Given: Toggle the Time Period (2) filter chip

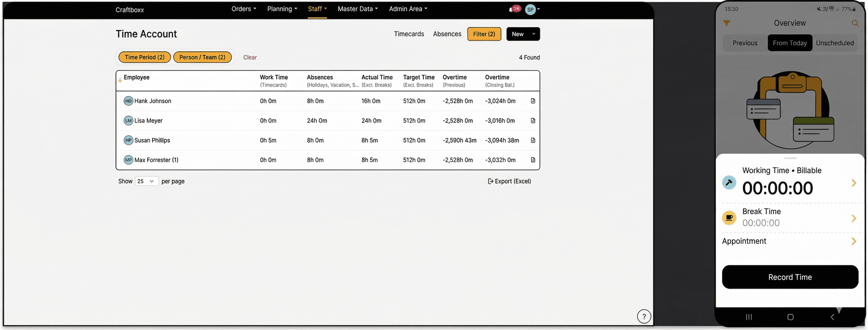Looking at the screenshot, I should tap(145, 57).
